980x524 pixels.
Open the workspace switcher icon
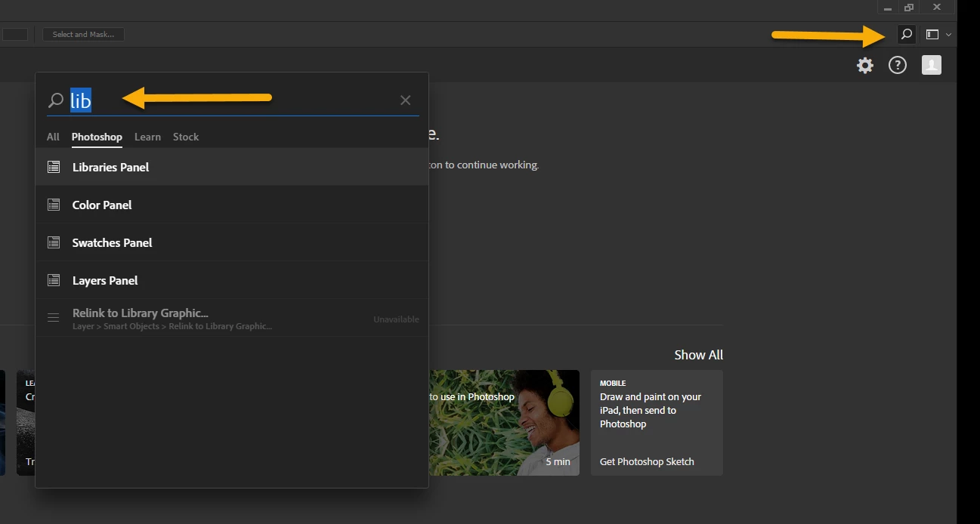[x=932, y=34]
